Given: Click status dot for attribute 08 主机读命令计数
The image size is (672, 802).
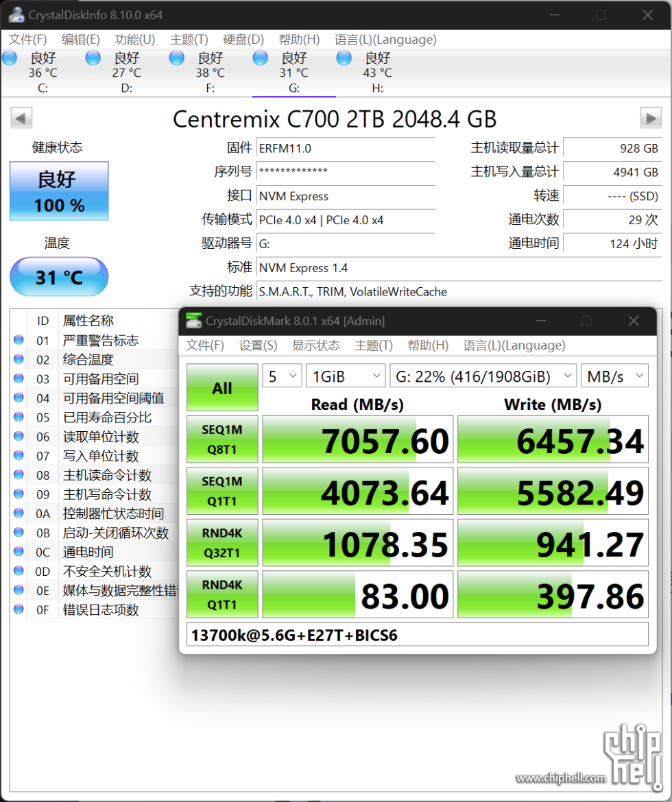Looking at the screenshot, I should tap(19, 474).
